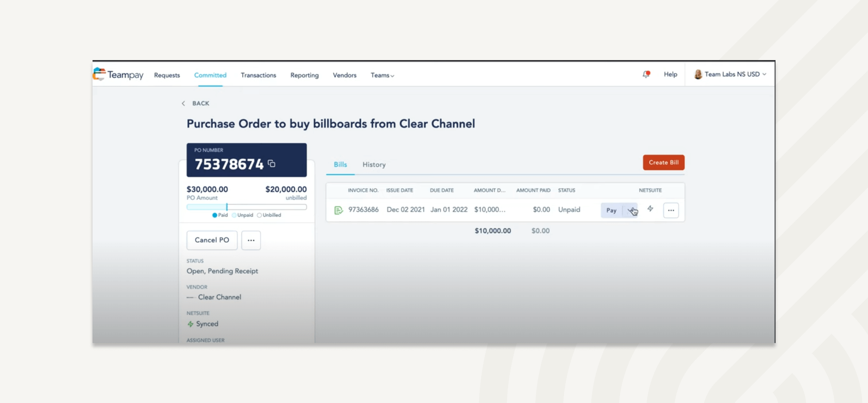This screenshot has height=403, width=868.
Task: Open the notifications bell
Action: click(x=646, y=74)
